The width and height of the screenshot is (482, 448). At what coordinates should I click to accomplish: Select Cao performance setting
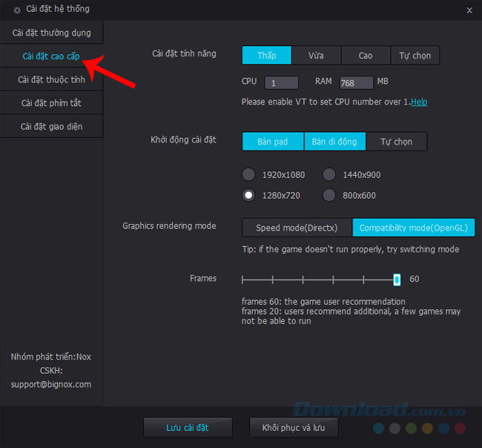pos(366,56)
